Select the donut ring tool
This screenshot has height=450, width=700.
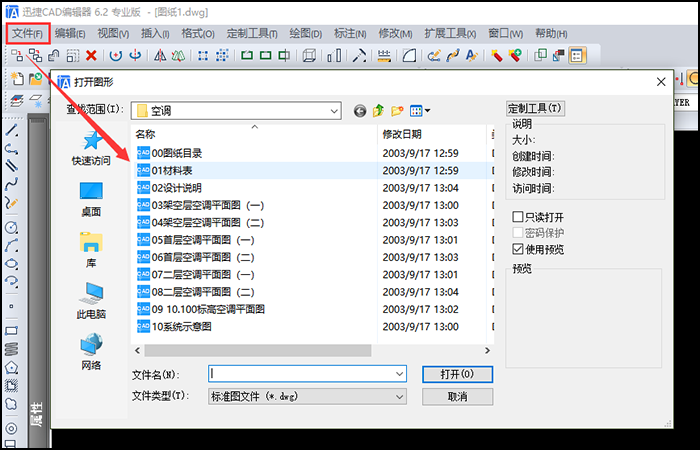pos(11,428)
